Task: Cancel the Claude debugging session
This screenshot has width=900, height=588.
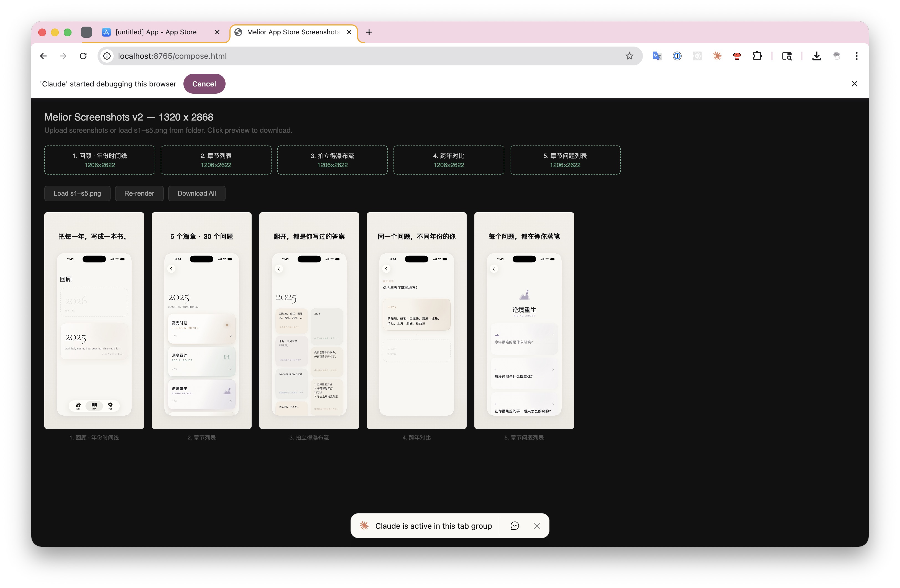Action: coord(204,84)
